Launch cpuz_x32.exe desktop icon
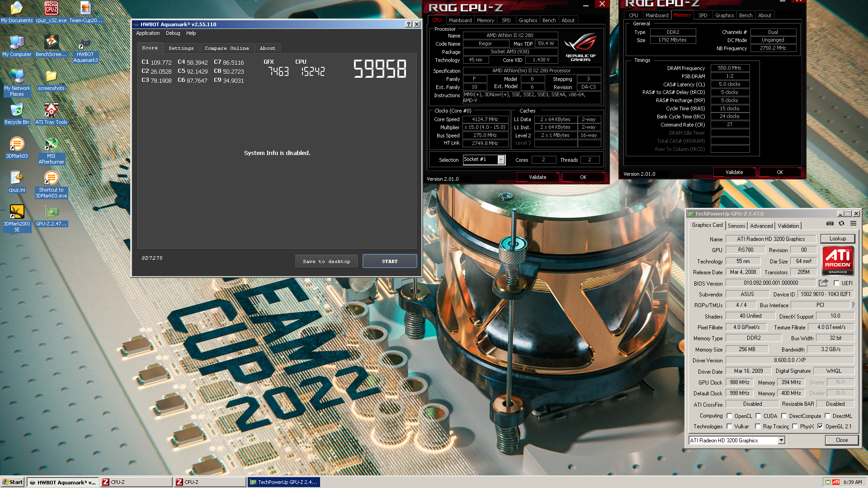868x488 pixels. (x=51, y=12)
